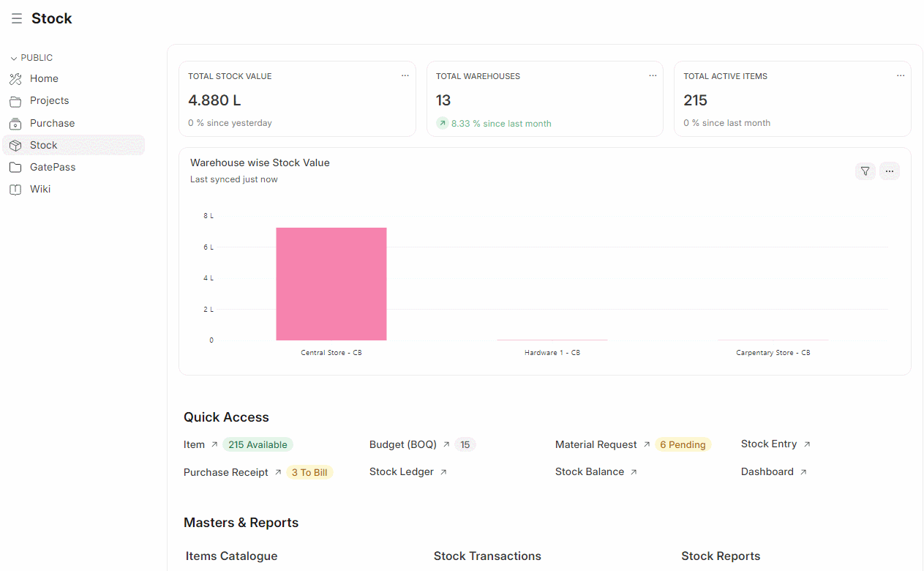Collapse the PUBLIC sidebar section
924x571 pixels.
tap(31, 58)
